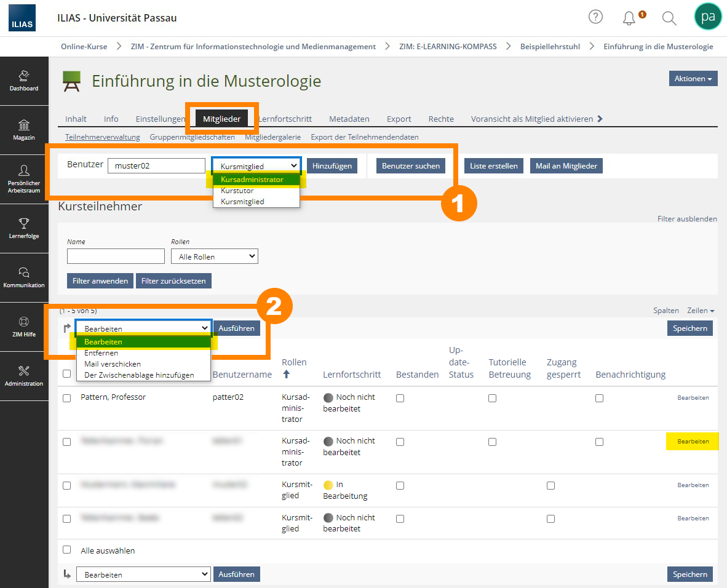This screenshot has height=588, width=727.
Task: Open Lernerfolge in the sidebar
Action: click(x=24, y=229)
